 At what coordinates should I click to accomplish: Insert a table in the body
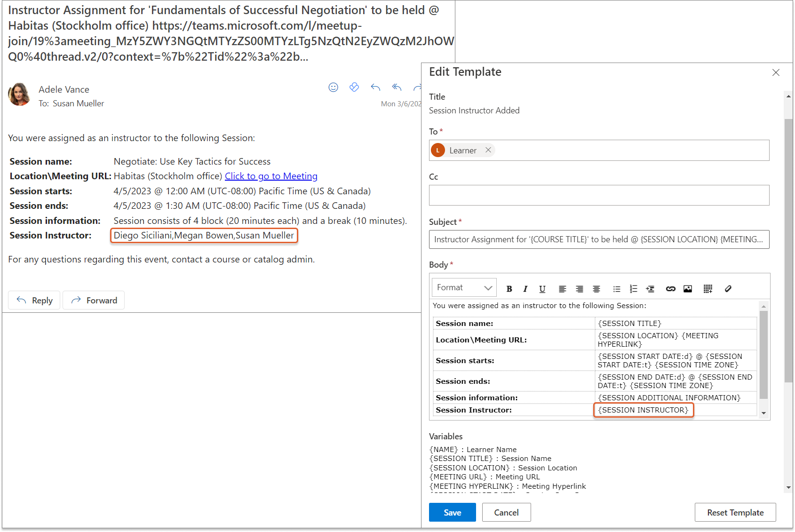pyautogui.click(x=708, y=289)
